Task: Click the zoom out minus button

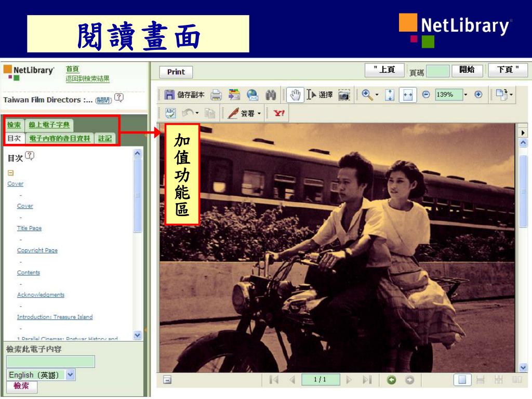Action: 426,95
